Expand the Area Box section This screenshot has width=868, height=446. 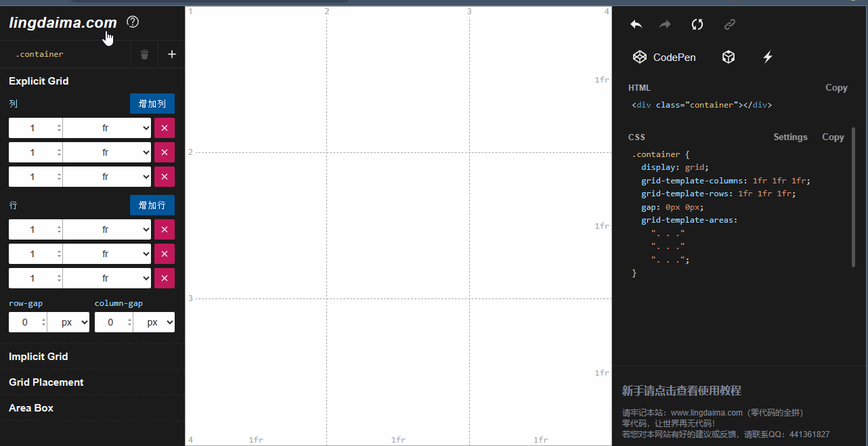point(92,408)
